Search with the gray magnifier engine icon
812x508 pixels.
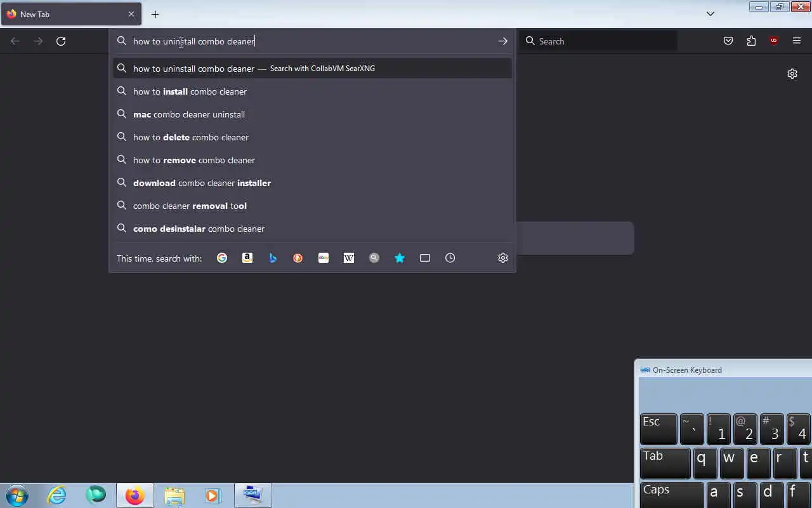pyautogui.click(x=374, y=258)
